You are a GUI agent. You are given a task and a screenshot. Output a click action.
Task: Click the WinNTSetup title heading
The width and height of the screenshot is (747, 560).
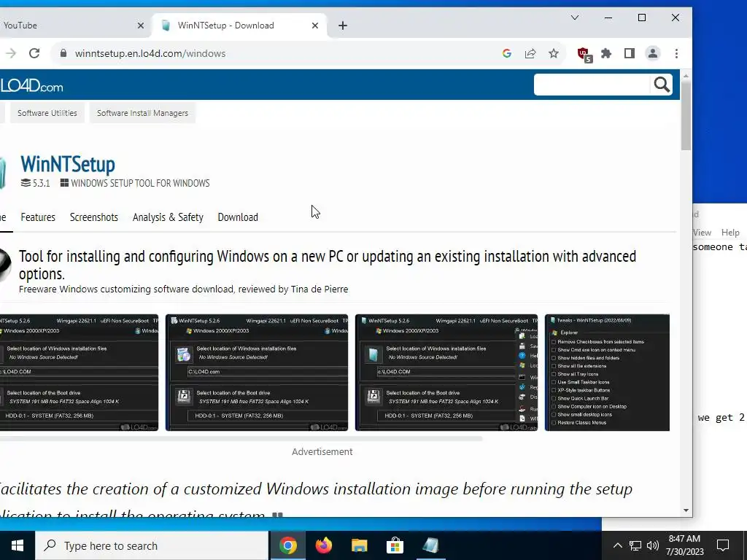point(68,165)
